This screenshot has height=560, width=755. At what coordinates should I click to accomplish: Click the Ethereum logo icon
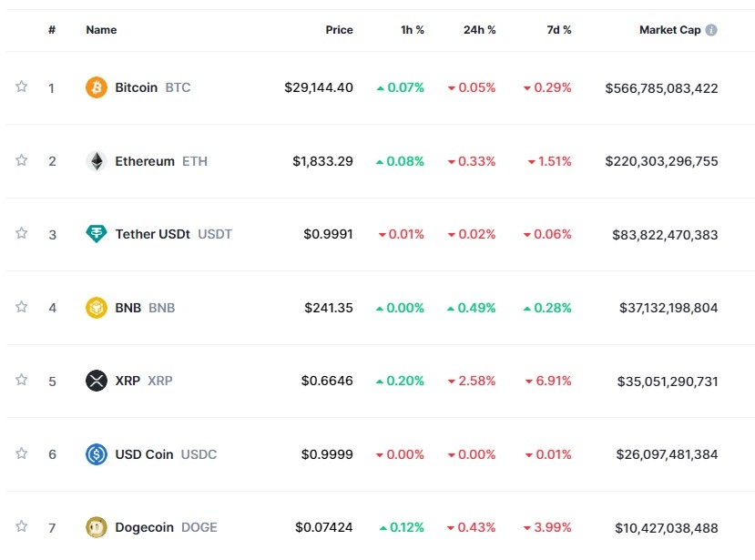point(96,161)
